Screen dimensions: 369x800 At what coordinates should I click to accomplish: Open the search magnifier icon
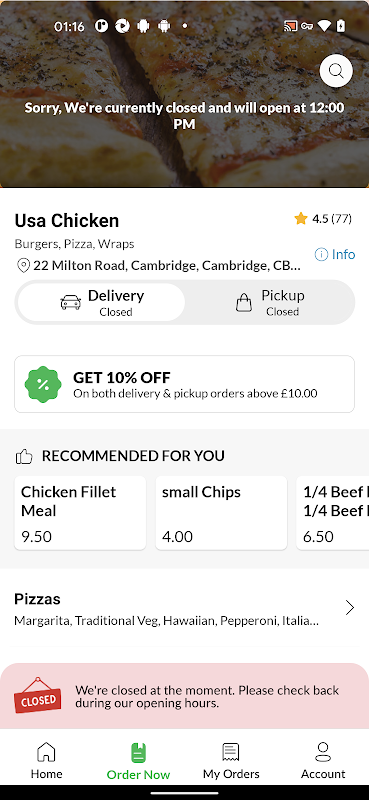(336, 71)
